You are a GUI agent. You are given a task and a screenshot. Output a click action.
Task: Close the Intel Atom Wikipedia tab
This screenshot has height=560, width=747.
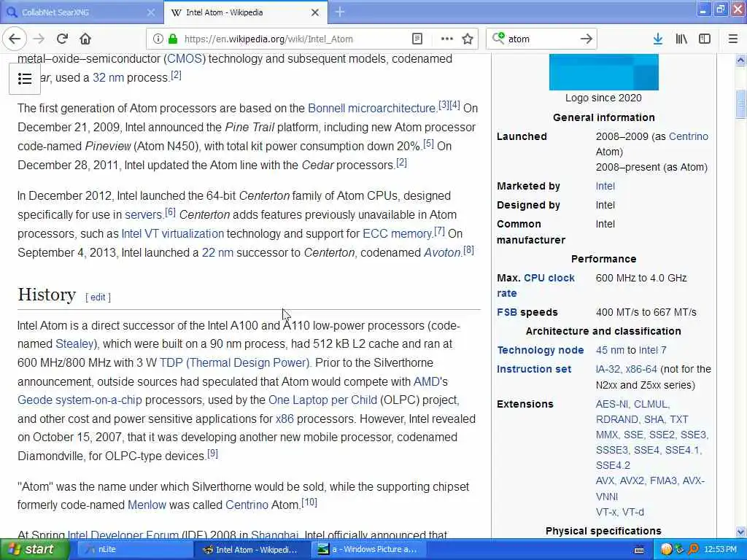click(315, 13)
